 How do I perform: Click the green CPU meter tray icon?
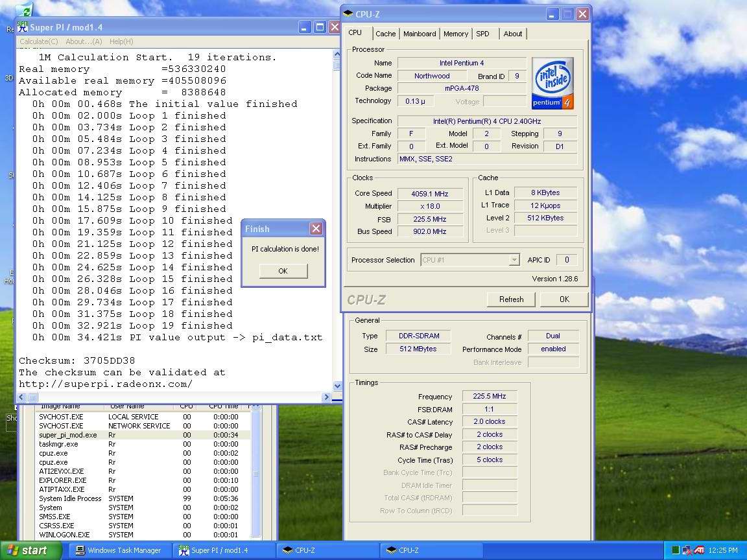click(x=675, y=550)
